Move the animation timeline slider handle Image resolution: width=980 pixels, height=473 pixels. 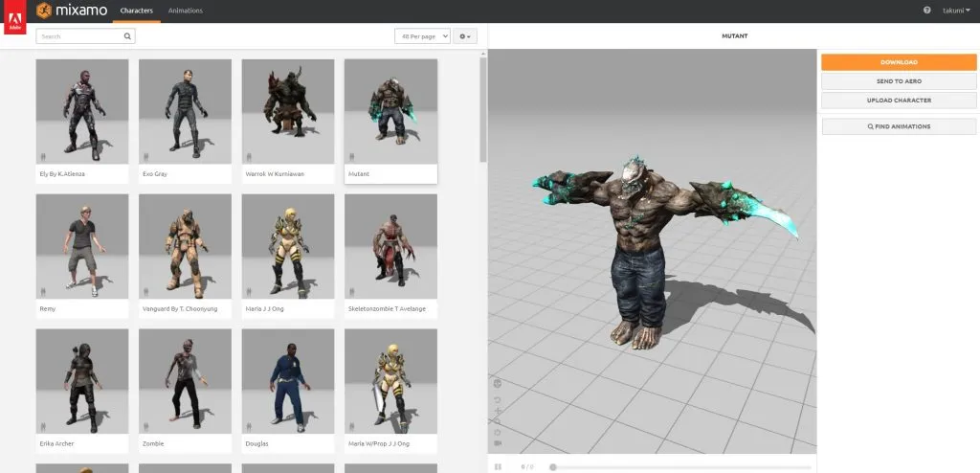click(552, 466)
